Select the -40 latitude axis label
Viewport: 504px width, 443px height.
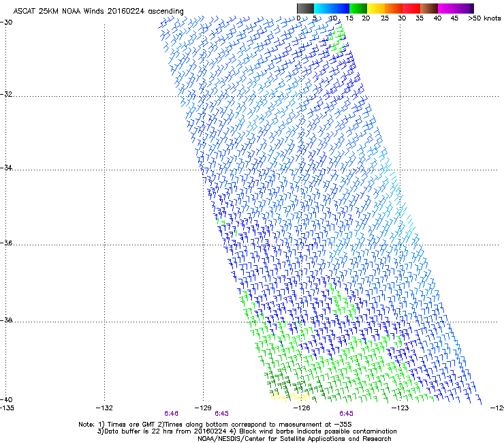tap(6, 399)
